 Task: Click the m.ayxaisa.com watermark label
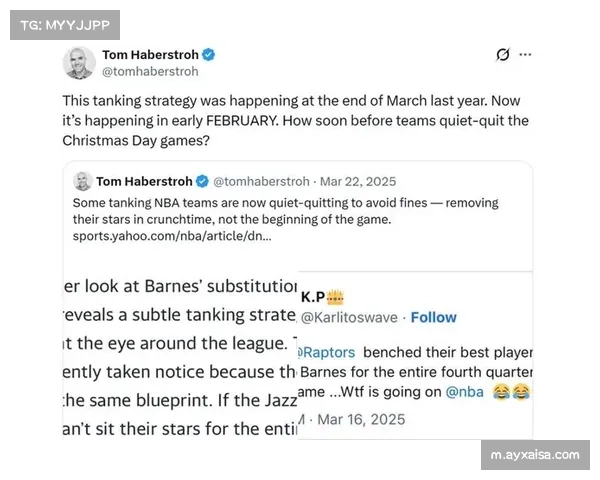point(535,455)
